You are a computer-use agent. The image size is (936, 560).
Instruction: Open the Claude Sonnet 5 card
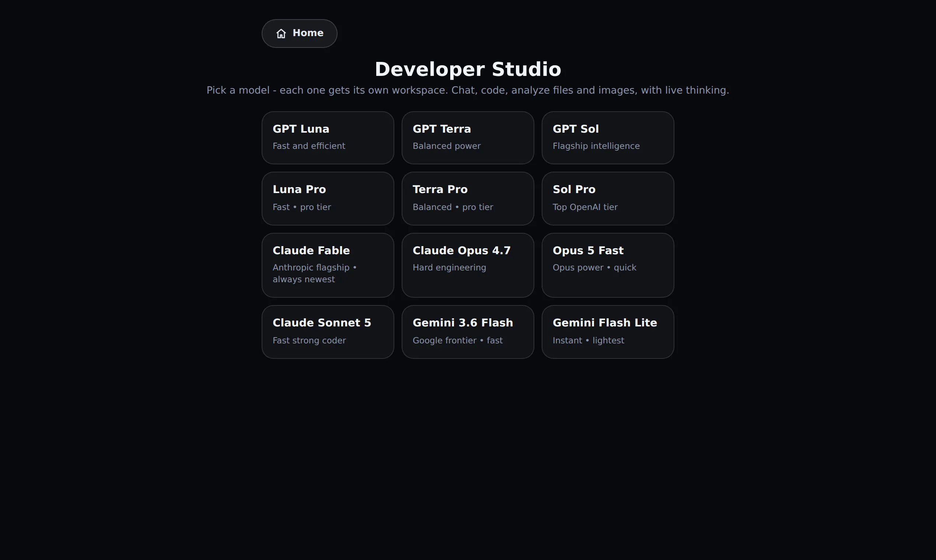(328, 332)
